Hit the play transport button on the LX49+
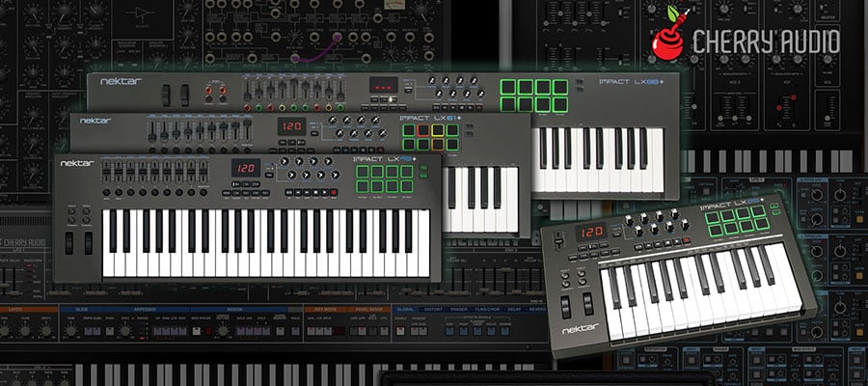Image resolution: width=868 pixels, height=386 pixels. (x=325, y=192)
